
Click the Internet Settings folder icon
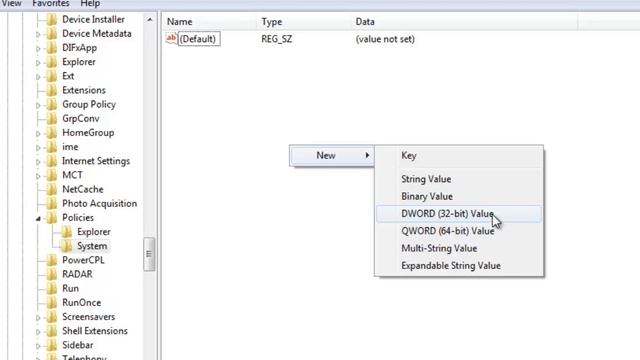point(52,161)
